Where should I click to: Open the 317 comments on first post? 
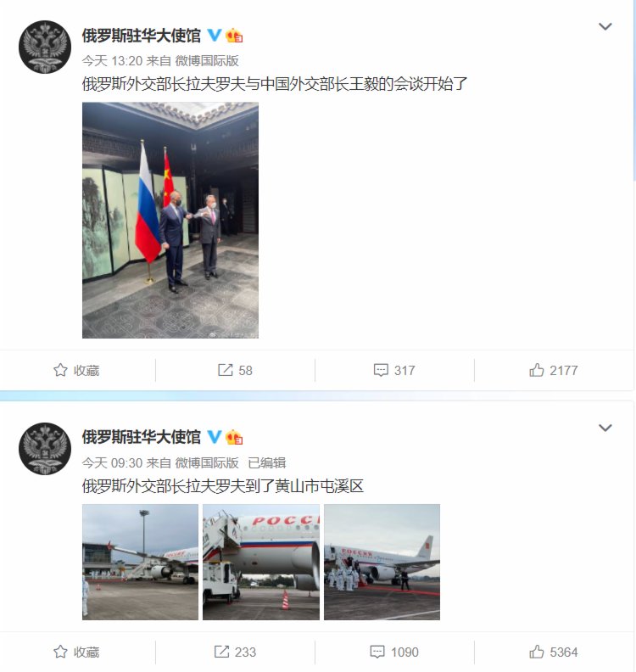tap(394, 370)
